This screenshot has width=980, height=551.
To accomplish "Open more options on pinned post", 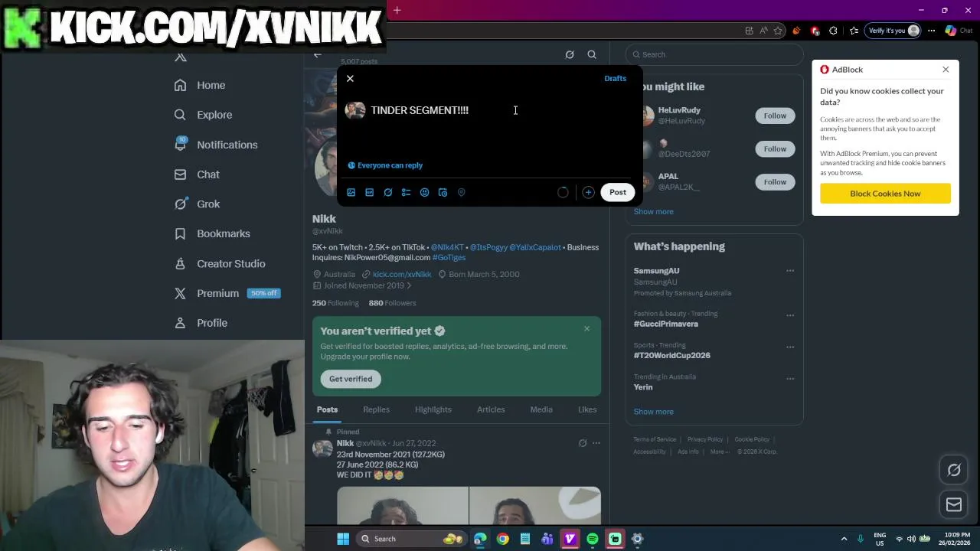I will click(x=596, y=443).
